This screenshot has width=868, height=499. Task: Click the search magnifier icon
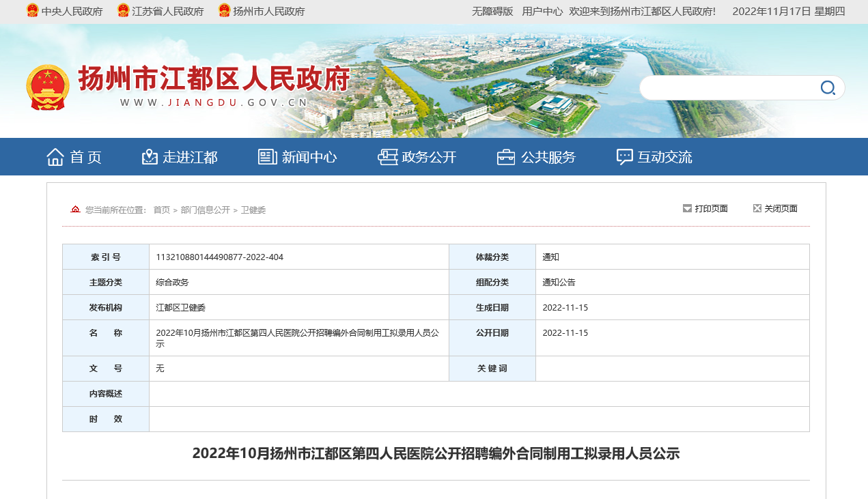click(827, 88)
